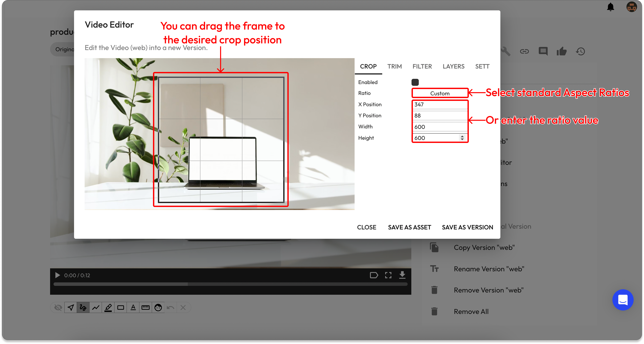Click the video progress bar
644x344 pixels.
[230, 284]
